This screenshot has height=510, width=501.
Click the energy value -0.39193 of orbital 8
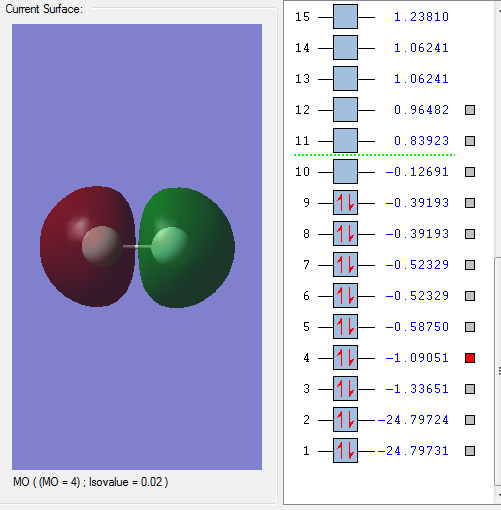point(417,234)
